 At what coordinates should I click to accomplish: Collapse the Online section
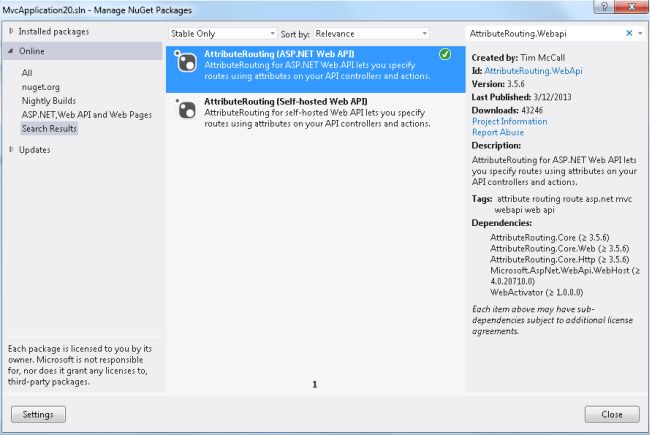coord(10,51)
